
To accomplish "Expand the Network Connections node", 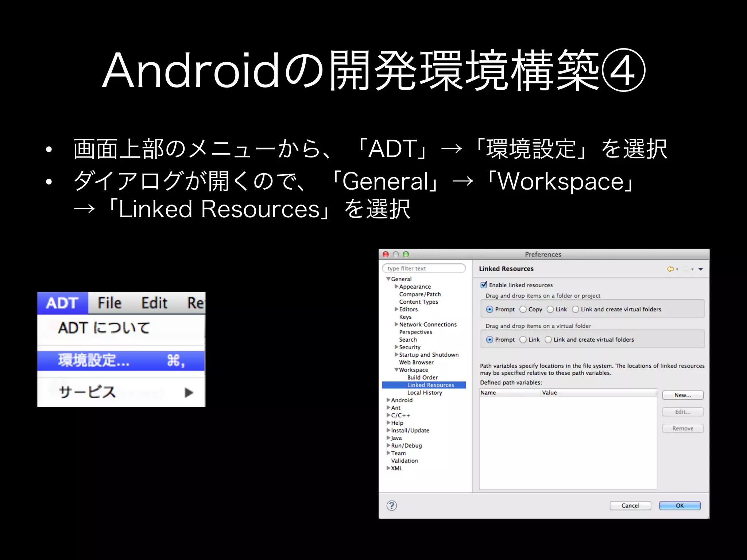I will click(396, 324).
